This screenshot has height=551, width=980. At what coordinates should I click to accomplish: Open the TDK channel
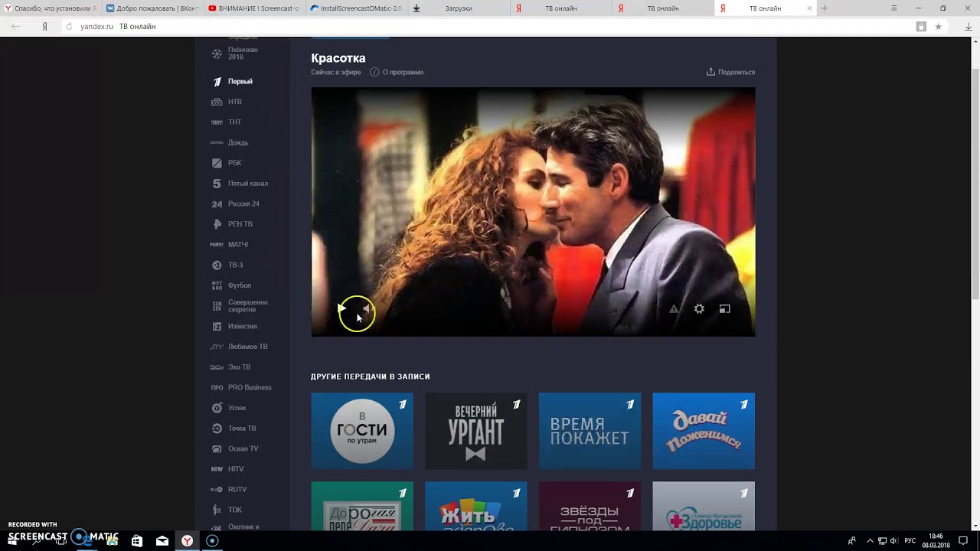227,510
